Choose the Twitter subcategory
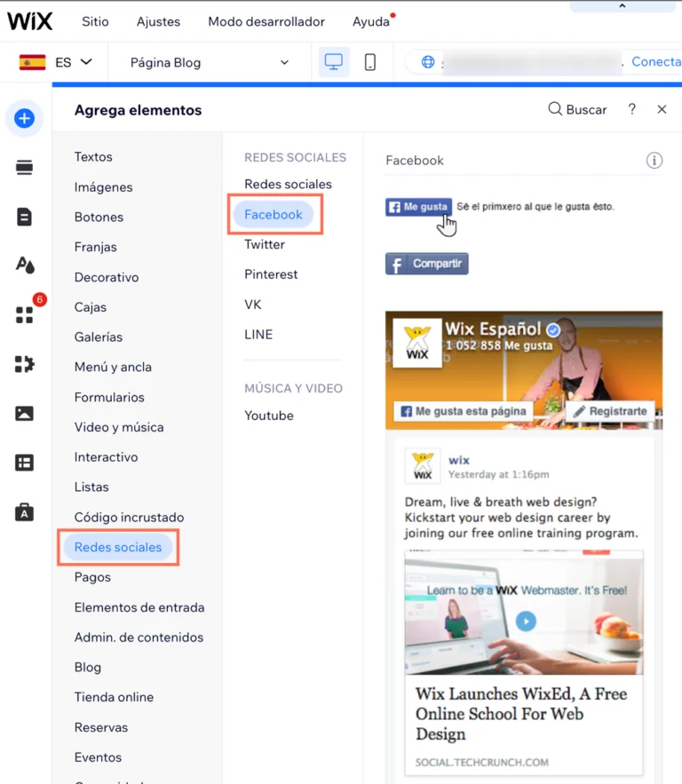This screenshot has height=784, width=682. [265, 244]
